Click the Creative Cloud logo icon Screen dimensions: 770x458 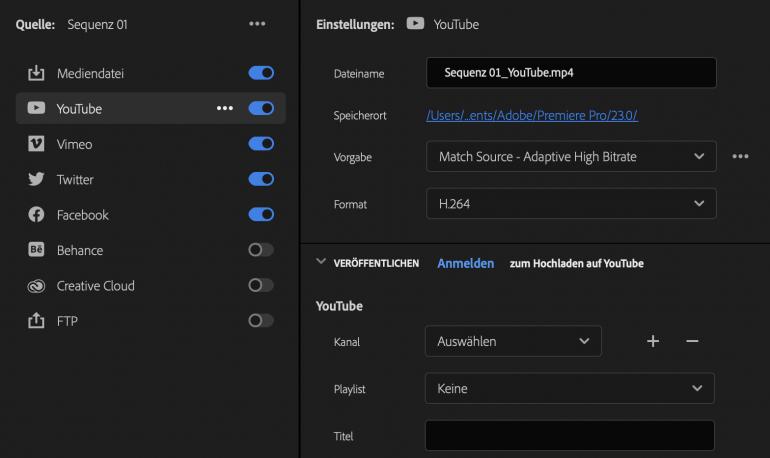coord(36,286)
